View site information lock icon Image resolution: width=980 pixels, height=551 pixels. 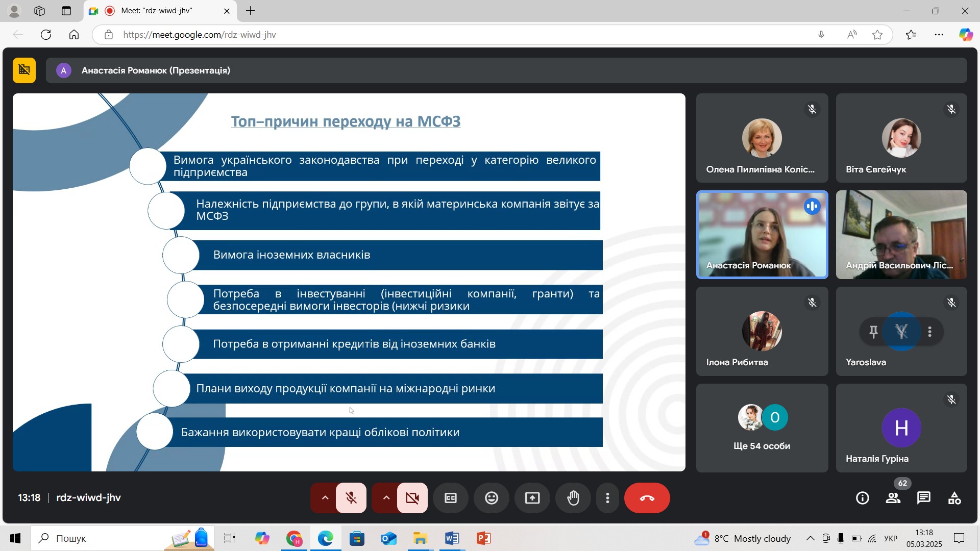pyautogui.click(x=108, y=35)
